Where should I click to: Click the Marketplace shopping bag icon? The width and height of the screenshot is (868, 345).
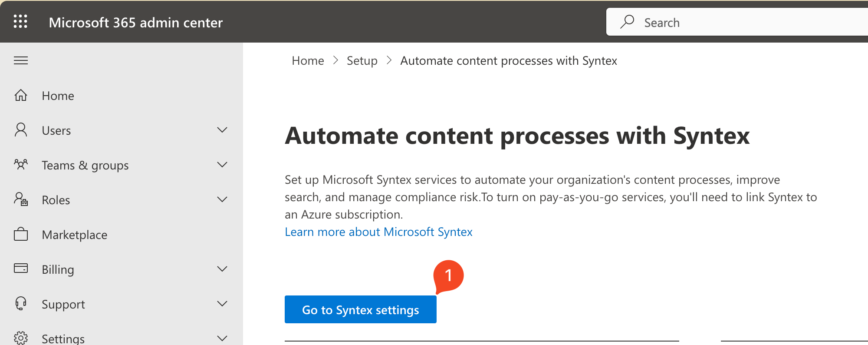tap(21, 234)
